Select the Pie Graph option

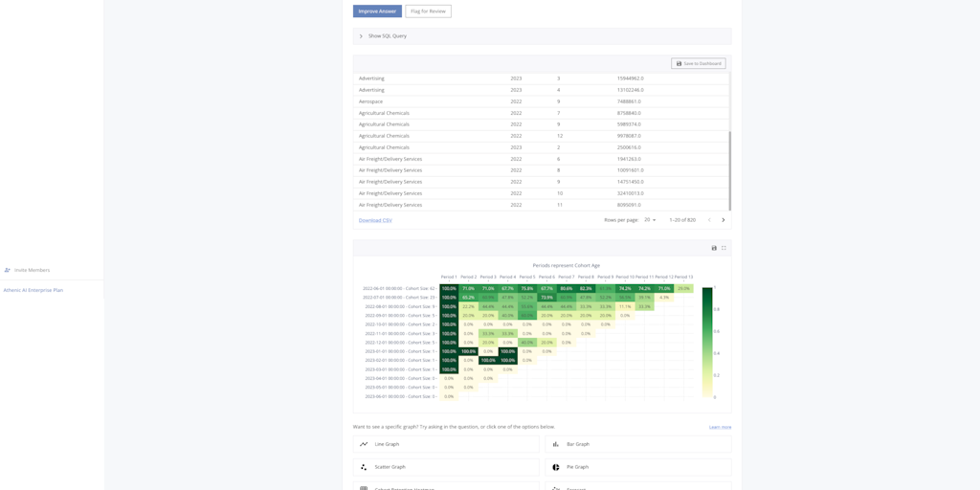pyautogui.click(x=638, y=467)
